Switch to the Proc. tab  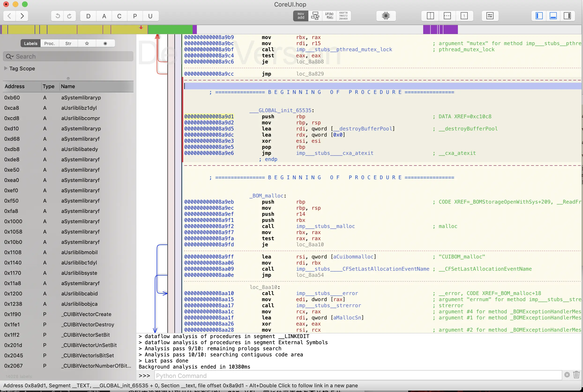[x=49, y=44]
